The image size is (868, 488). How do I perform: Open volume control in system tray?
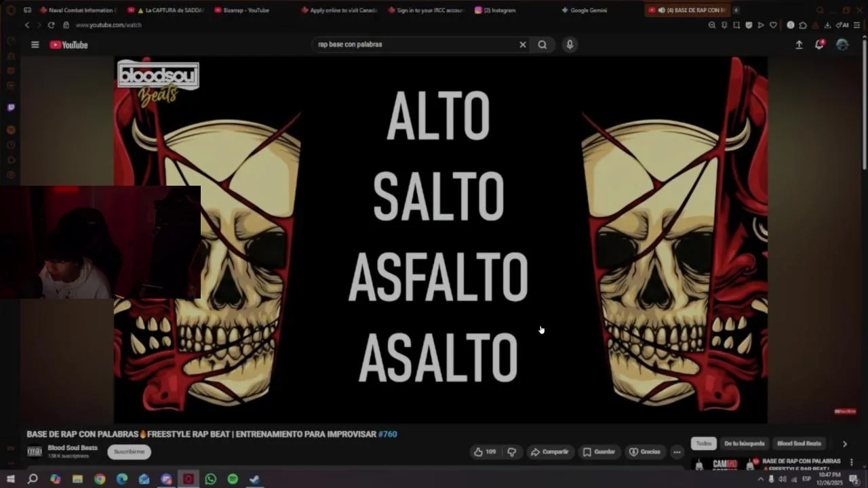pos(782,479)
